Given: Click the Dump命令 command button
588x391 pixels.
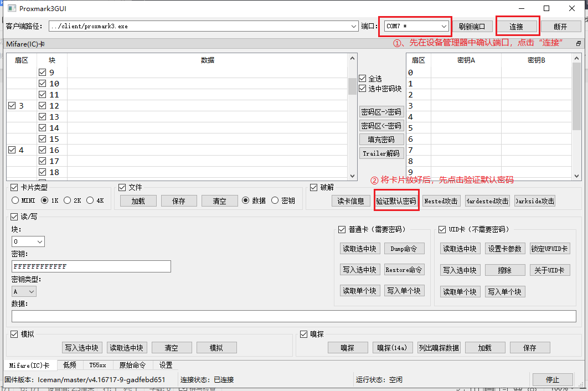Looking at the screenshot, I should coord(404,248).
